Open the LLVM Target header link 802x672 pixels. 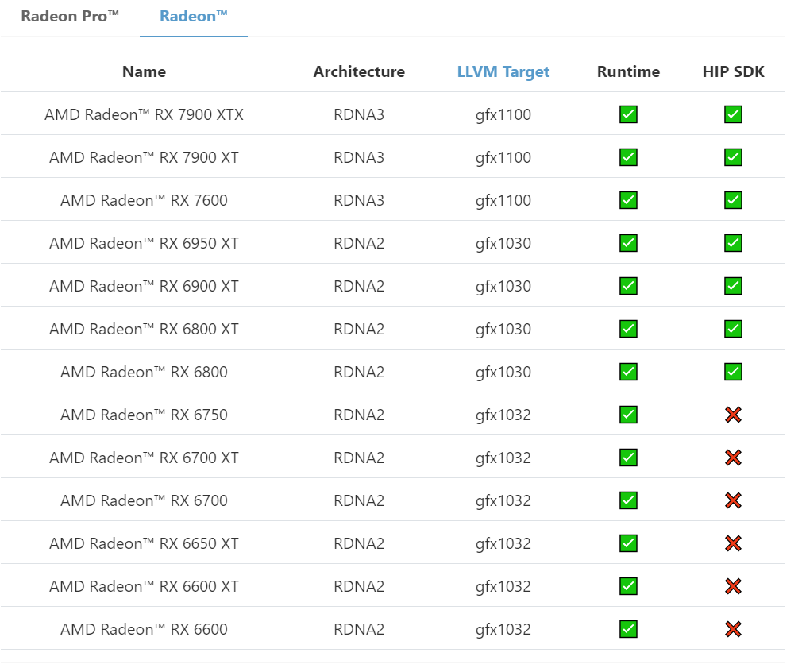click(503, 72)
